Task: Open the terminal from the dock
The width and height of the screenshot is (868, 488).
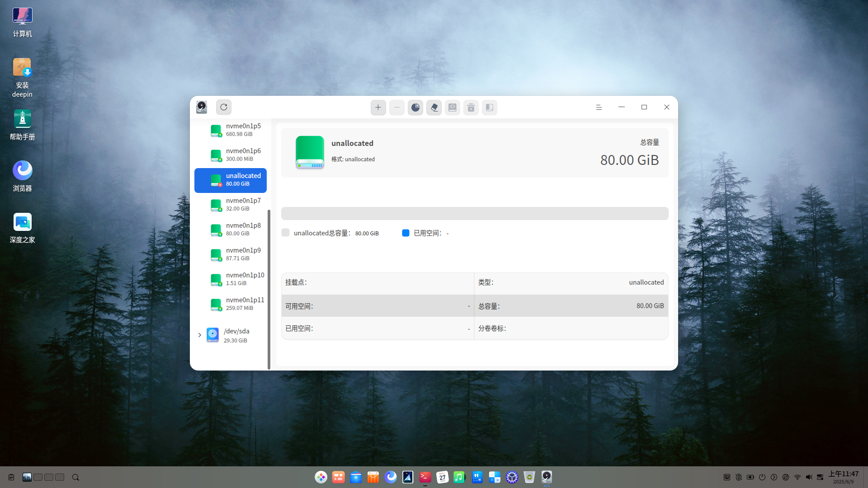Action: tap(425, 477)
